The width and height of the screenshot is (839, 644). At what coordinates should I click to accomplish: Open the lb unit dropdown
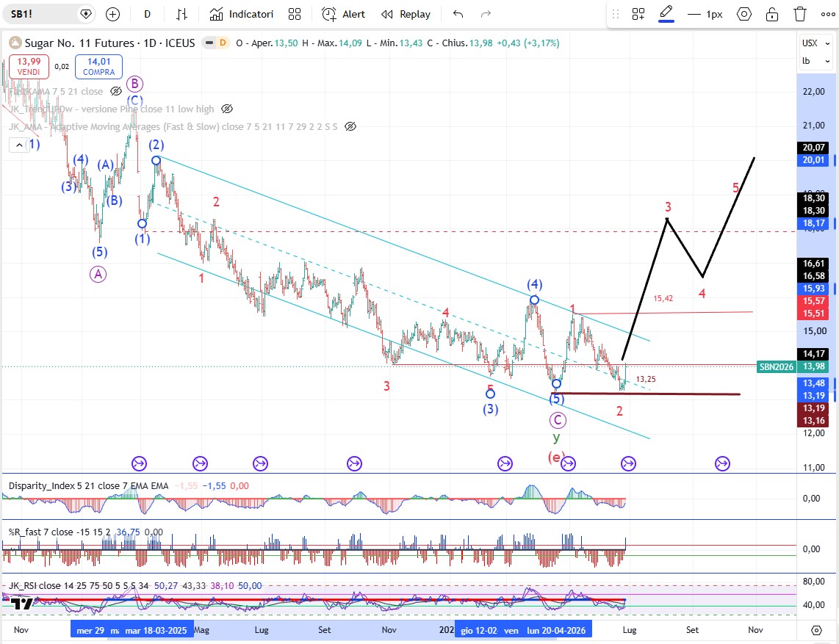816,61
